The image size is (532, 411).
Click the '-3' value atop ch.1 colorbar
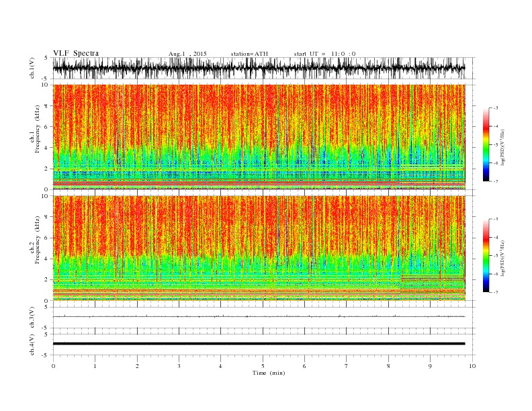click(495, 108)
